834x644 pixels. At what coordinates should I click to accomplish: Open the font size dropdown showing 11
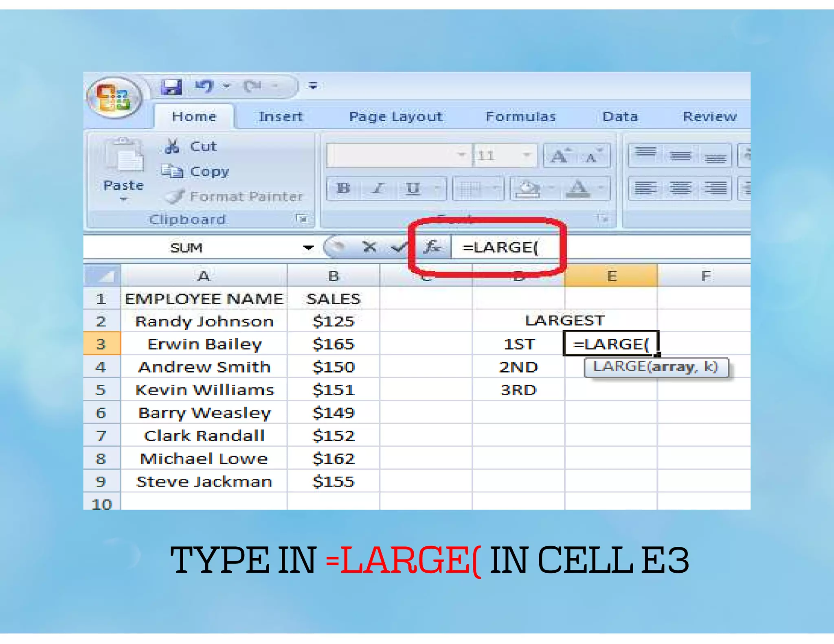(527, 155)
